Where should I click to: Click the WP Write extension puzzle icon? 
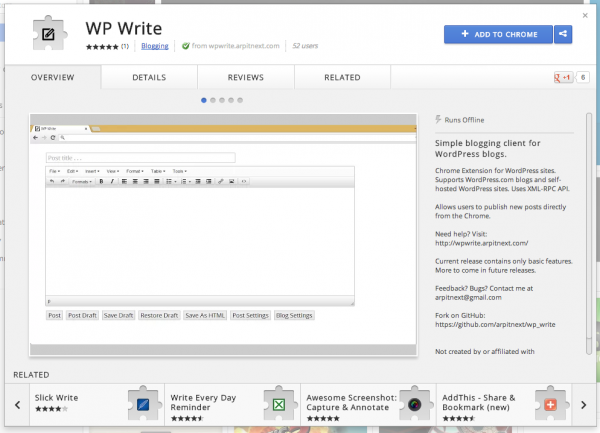pyautogui.click(x=49, y=33)
